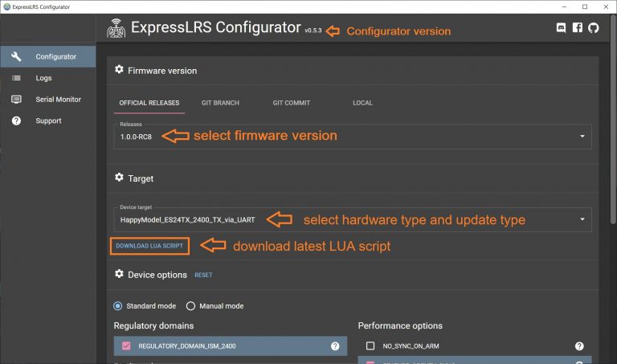
Task: Click the DOWNLOAD LUA SCRIPT button
Action: (149, 246)
